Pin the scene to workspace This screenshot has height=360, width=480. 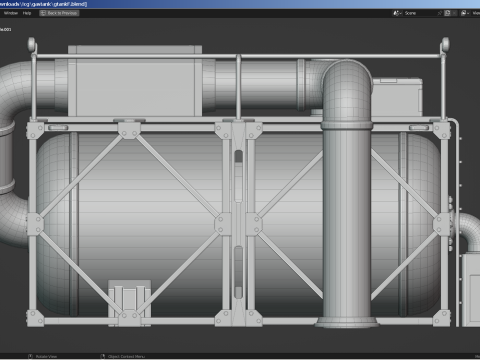[440, 13]
